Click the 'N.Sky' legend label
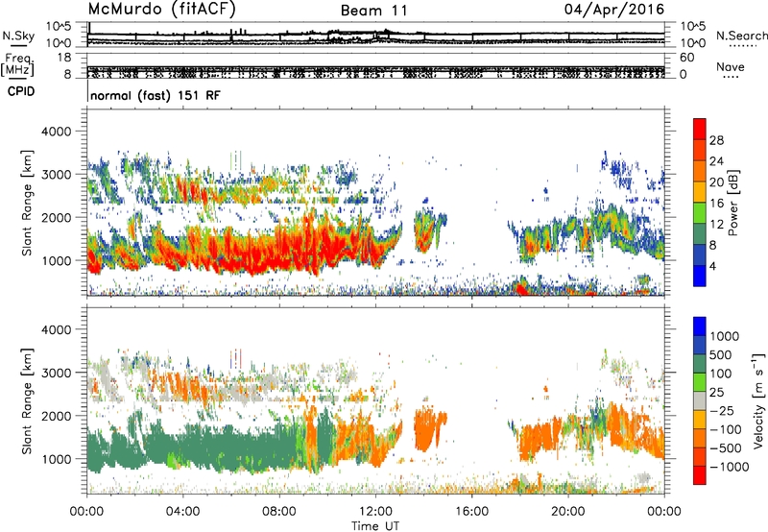Image resolution: width=768 pixels, height=532 pixels. [18, 36]
